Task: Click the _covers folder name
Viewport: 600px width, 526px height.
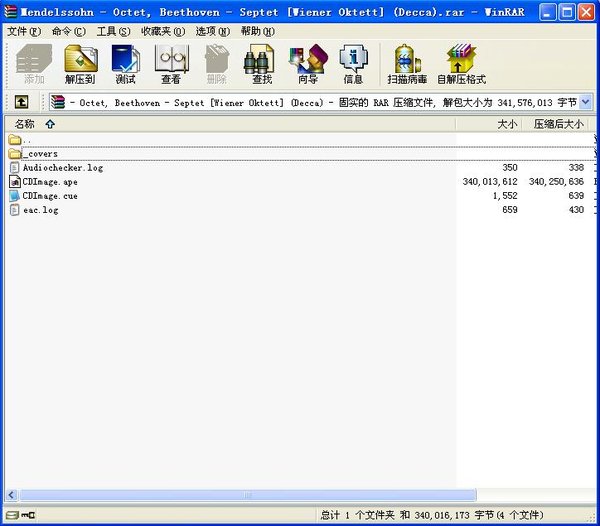Action: tap(40, 154)
